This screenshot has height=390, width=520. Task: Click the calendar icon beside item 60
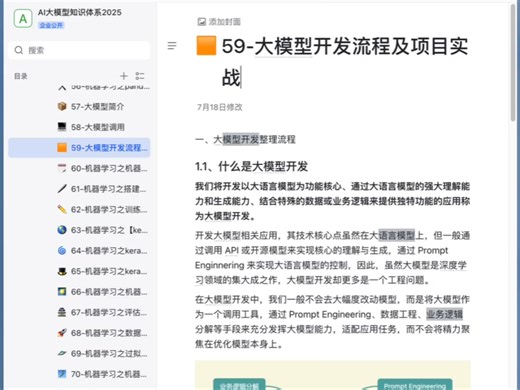tap(62, 168)
